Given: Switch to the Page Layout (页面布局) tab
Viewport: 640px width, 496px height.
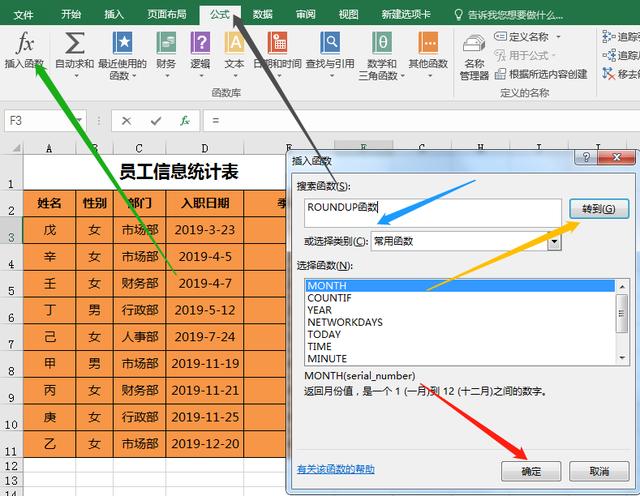Looking at the screenshot, I should coord(167,14).
